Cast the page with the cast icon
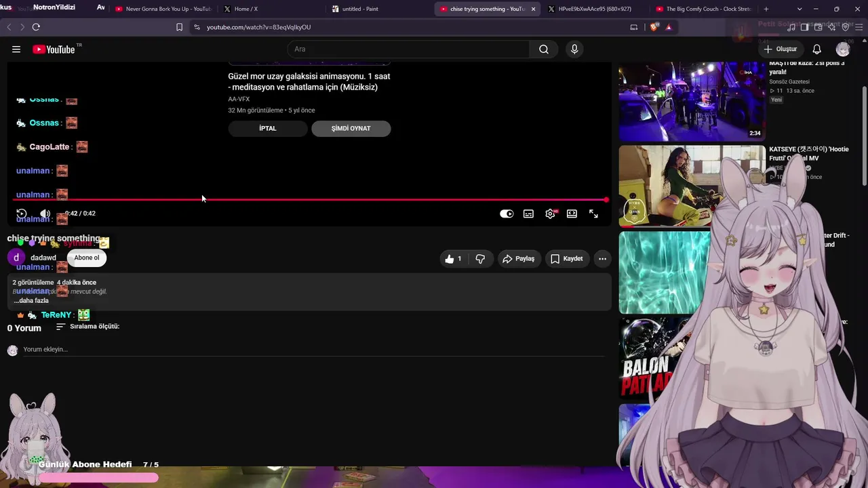The width and height of the screenshot is (868, 488). tap(634, 27)
